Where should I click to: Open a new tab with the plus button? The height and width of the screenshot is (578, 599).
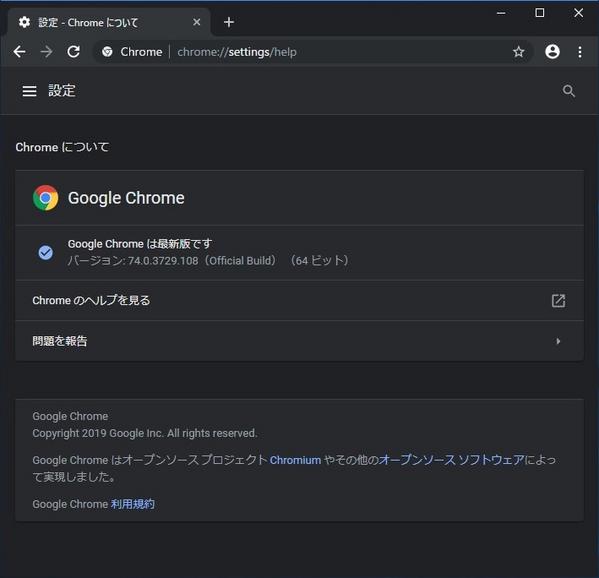pyautogui.click(x=229, y=22)
